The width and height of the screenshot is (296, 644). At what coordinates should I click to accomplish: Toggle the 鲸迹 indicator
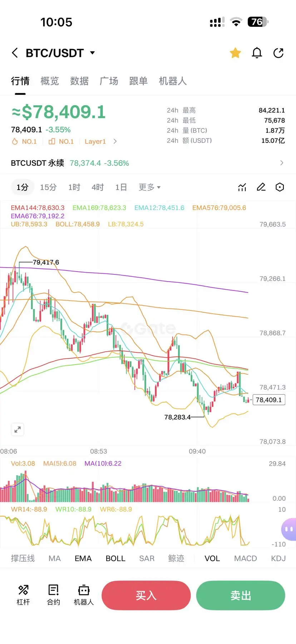(x=176, y=558)
